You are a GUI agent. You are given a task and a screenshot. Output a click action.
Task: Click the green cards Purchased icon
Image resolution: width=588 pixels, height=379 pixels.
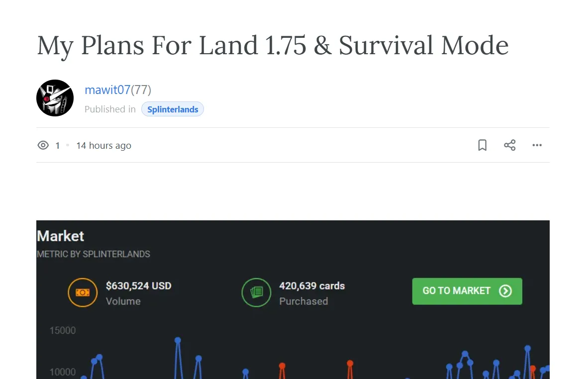(x=256, y=292)
